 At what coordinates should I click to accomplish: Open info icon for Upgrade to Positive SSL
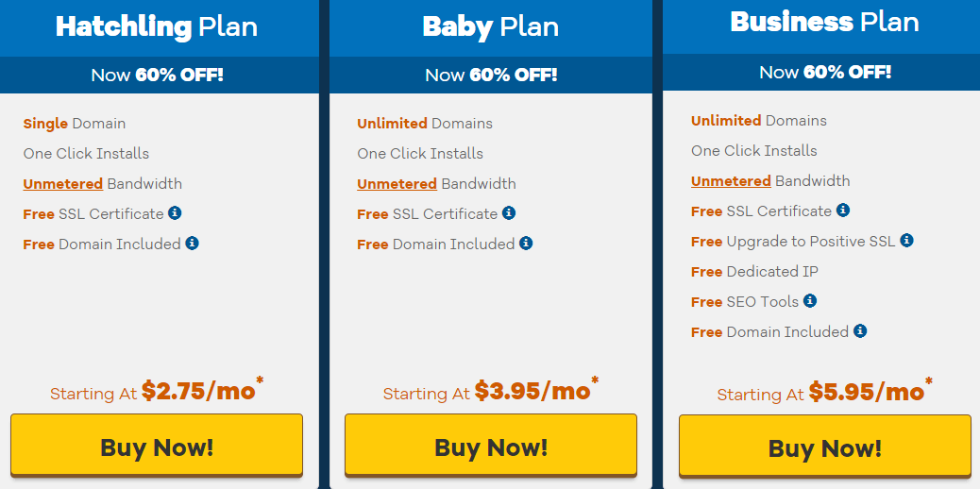(x=907, y=240)
